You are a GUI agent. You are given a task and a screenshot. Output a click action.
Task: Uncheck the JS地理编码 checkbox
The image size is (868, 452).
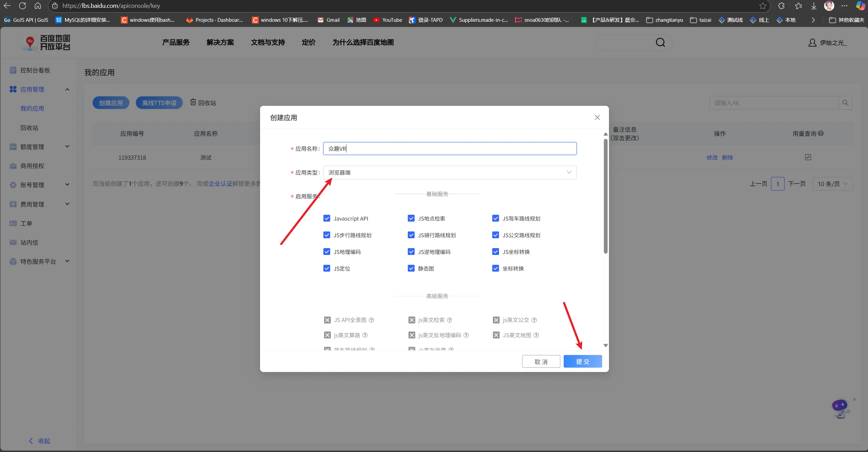point(327,252)
